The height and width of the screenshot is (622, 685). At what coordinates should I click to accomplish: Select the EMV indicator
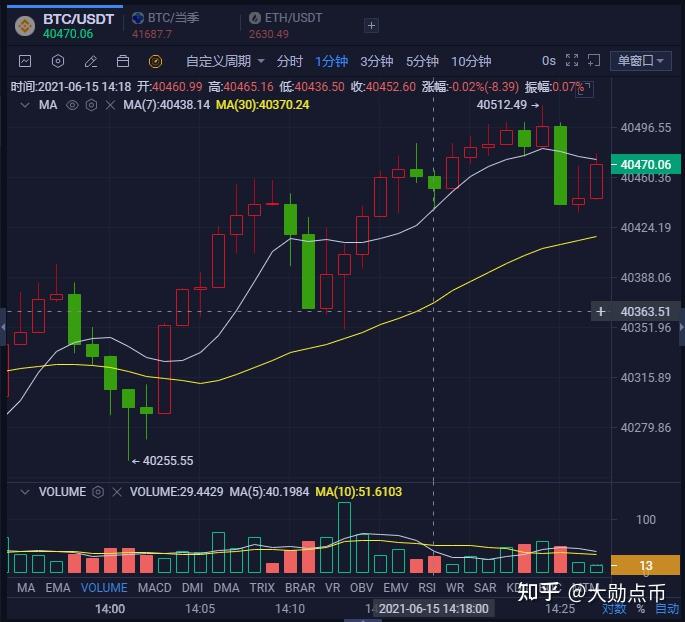coord(395,587)
